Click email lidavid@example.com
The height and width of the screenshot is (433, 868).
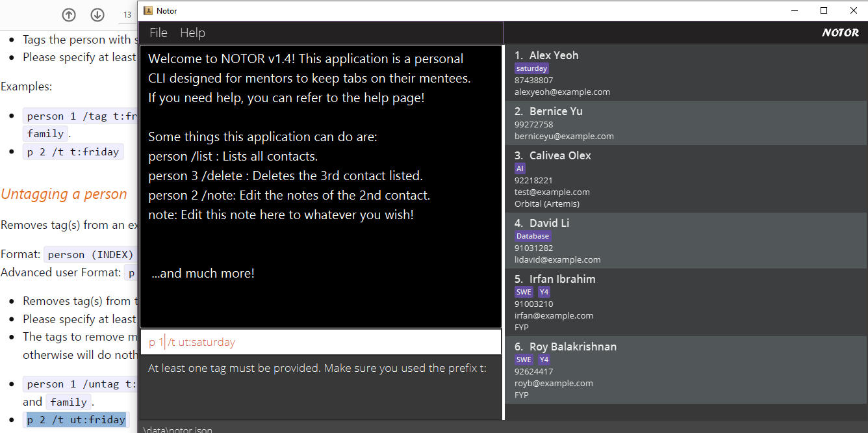pyautogui.click(x=557, y=260)
